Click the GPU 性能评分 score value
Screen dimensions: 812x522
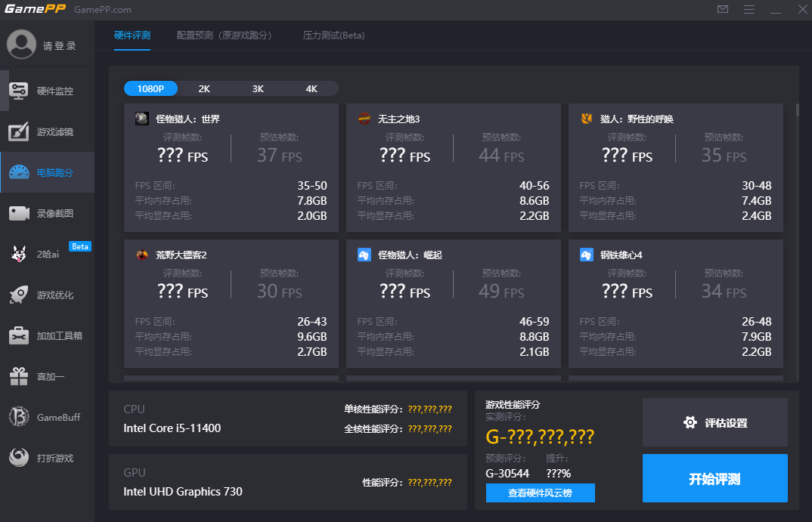[x=430, y=483]
